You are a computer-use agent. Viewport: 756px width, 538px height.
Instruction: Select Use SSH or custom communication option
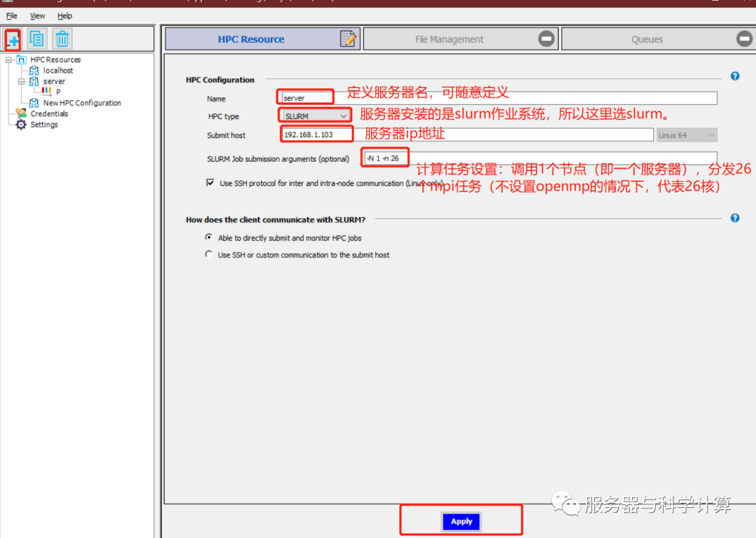pos(209,254)
